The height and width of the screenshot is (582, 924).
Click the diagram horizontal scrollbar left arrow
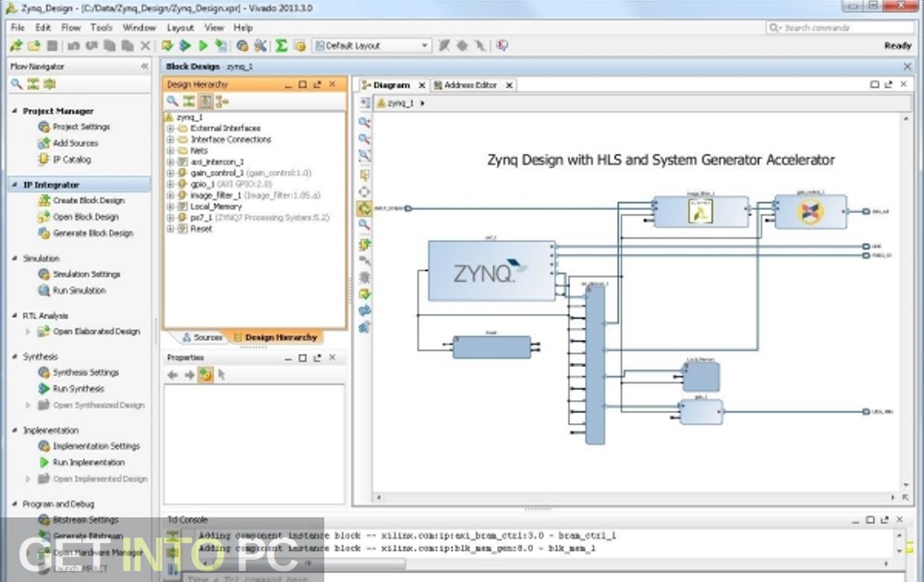[x=379, y=498]
